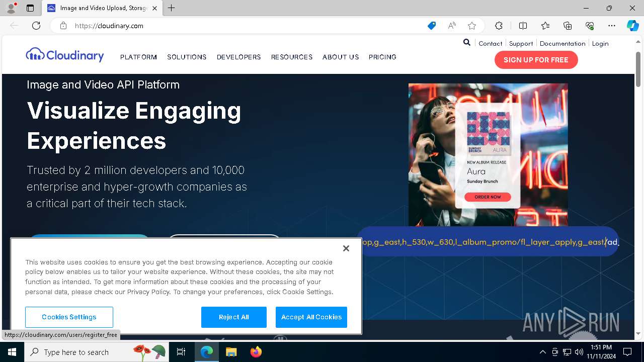
Task: Open Cookies Settings
Action: (x=69, y=317)
